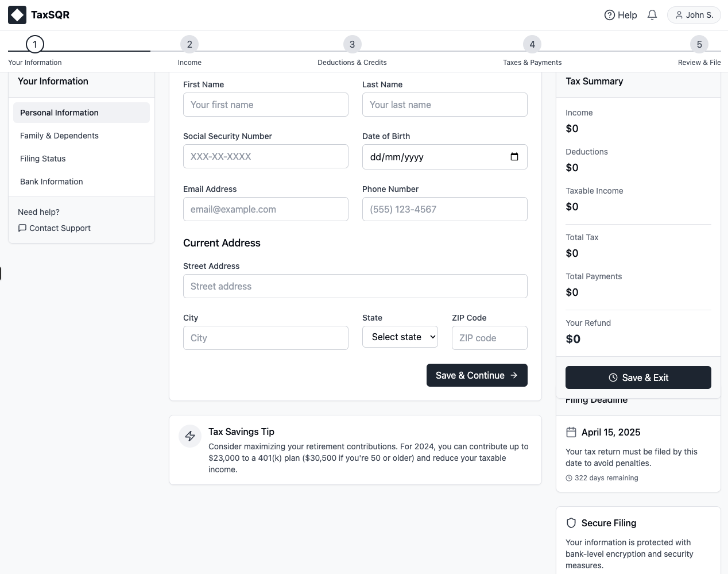Open Filing Status section
Viewport: 728px width, 574px height.
[43, 159]
